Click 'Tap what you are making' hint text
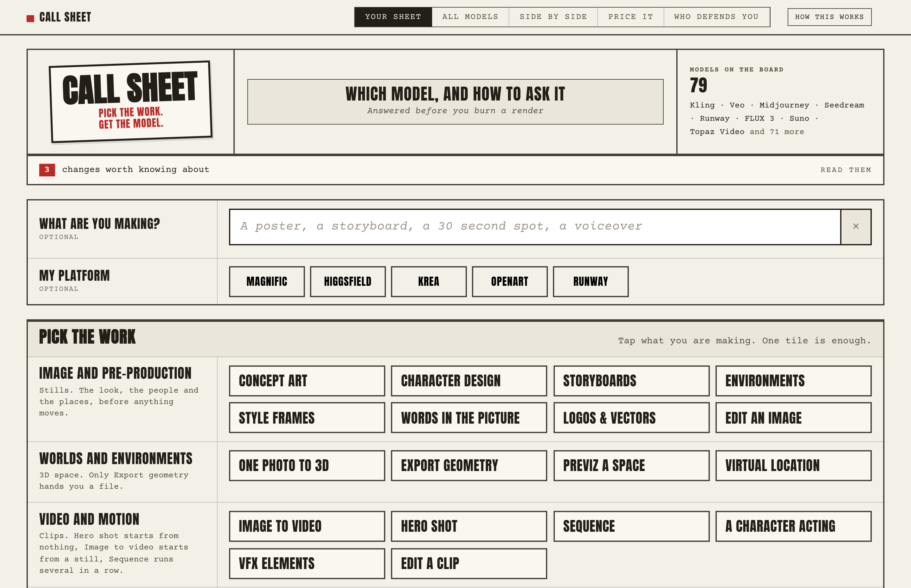Image resolution: width=911 pixels, height=588 pixels. point(745,340)
